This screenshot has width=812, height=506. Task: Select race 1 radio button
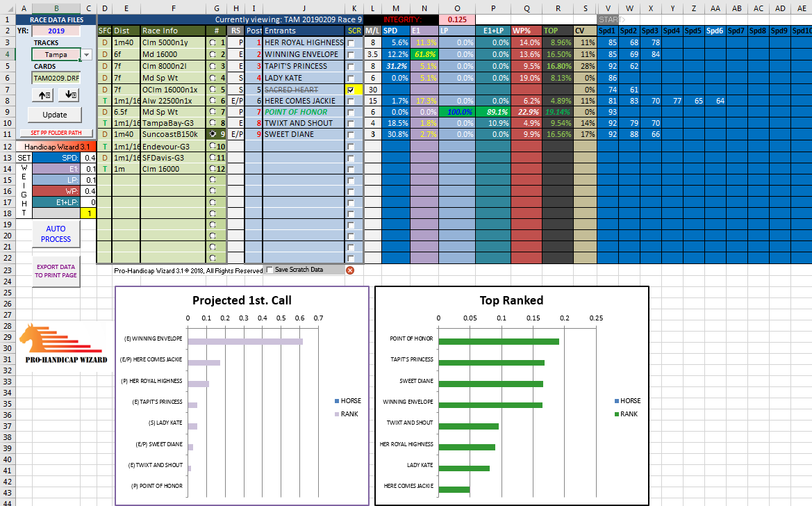[213, 42]
